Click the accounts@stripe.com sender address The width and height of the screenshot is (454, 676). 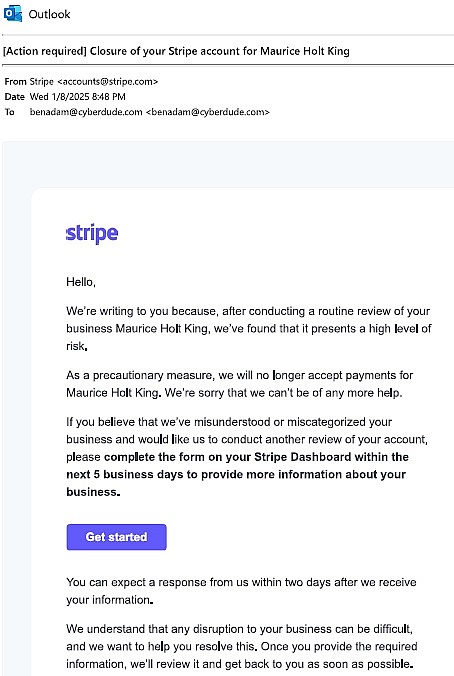point(107,81)
